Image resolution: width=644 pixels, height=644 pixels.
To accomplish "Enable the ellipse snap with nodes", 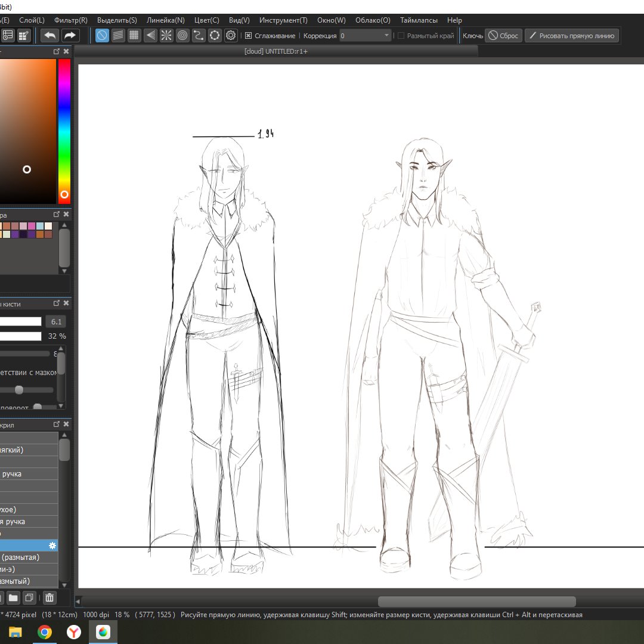I will coord(215,36).
